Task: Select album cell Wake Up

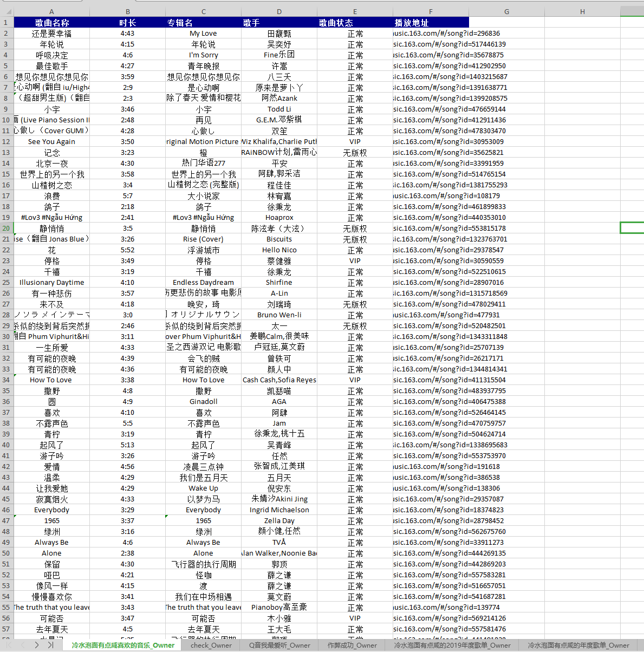Action: pos(204,488)
